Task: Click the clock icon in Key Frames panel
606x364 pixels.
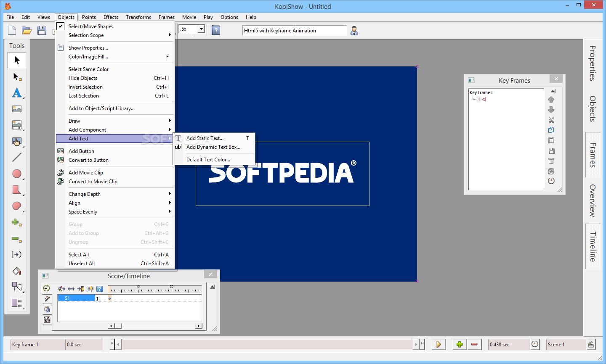Action: click(551, 181)
